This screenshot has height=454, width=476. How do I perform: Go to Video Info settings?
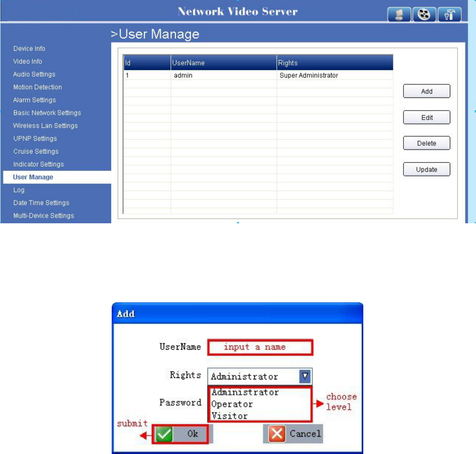[x=28, y=61]
